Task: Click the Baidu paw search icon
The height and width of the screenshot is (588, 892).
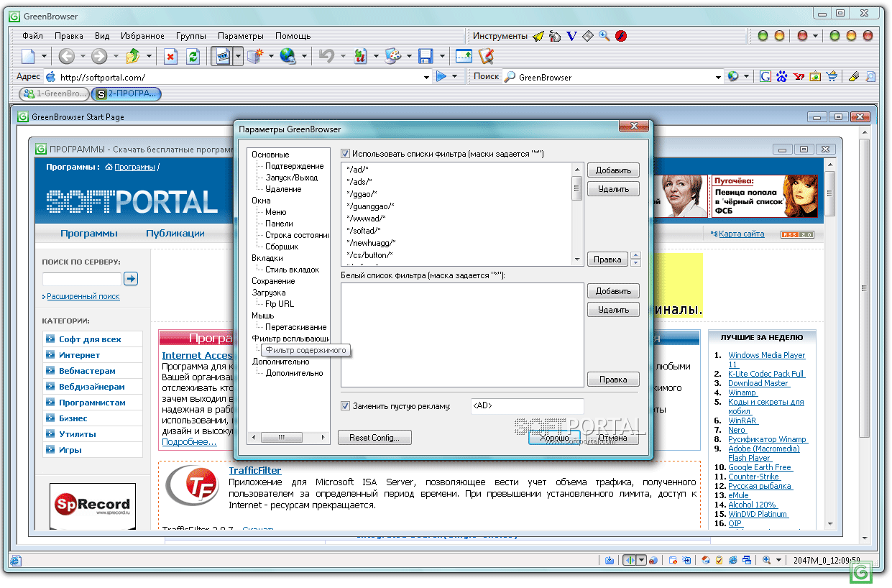Action: (x=782, y=76)
